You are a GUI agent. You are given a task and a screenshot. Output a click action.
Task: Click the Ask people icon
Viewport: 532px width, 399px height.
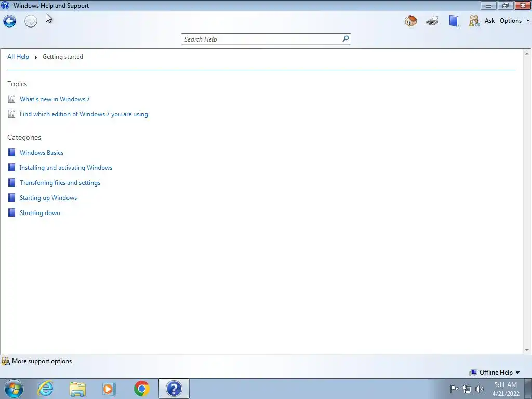(474, 21)
